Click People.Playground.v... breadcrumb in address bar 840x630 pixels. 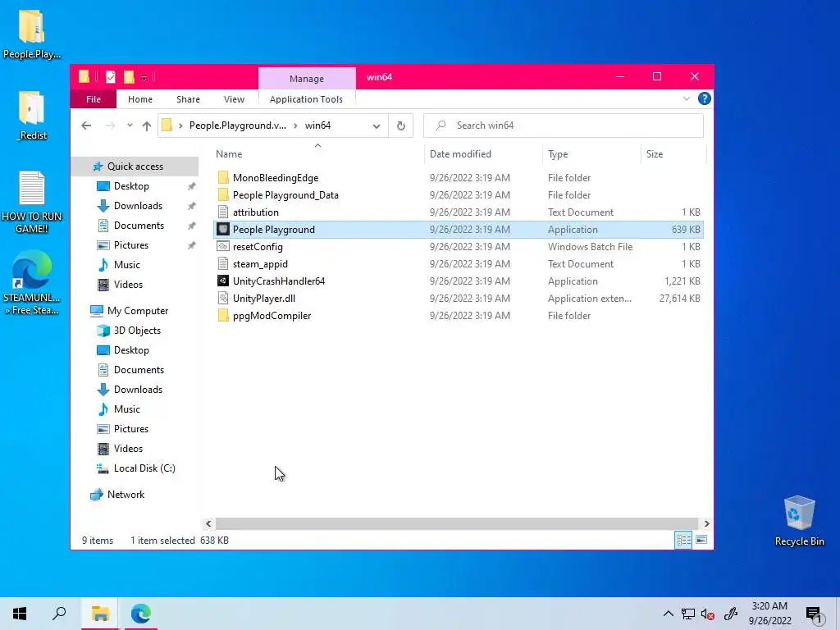point(237,126)
